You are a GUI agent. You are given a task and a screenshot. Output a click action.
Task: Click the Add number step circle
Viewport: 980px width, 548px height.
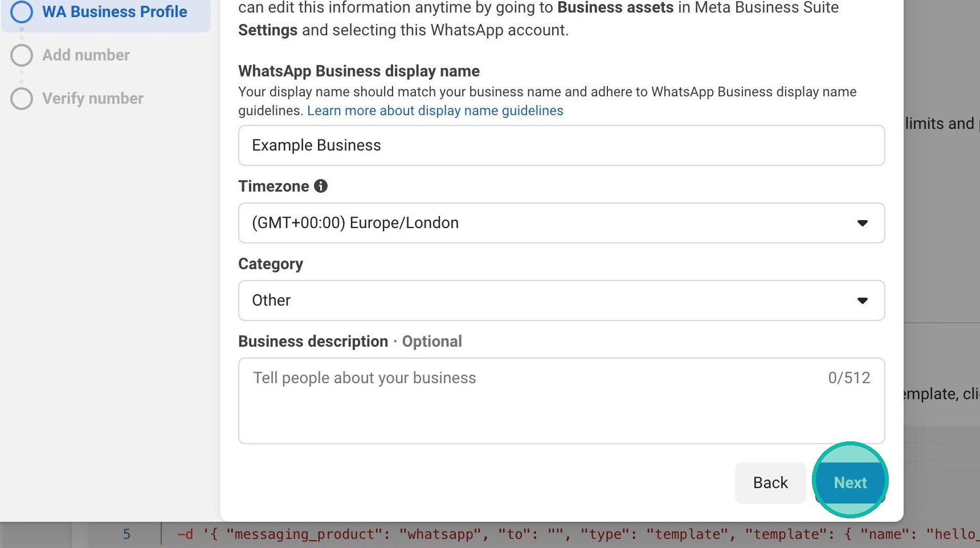(x=22, y=55)
